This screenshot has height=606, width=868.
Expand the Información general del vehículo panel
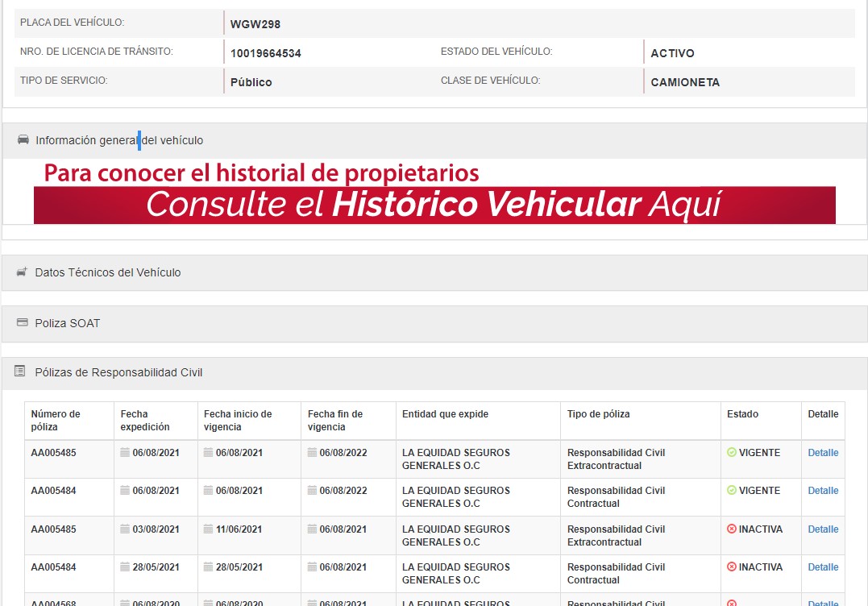119,140
